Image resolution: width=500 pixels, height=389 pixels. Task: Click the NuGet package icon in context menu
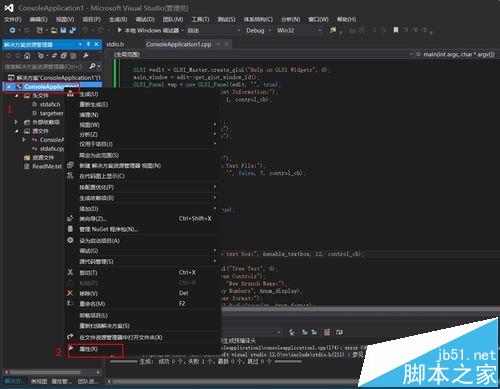70,229
